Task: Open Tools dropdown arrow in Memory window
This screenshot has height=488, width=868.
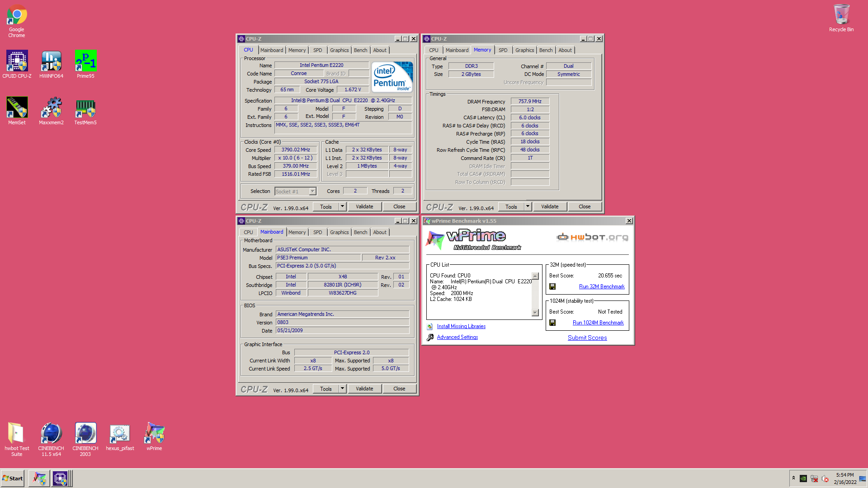Action: pyautogui.click(x=528, y=206)
